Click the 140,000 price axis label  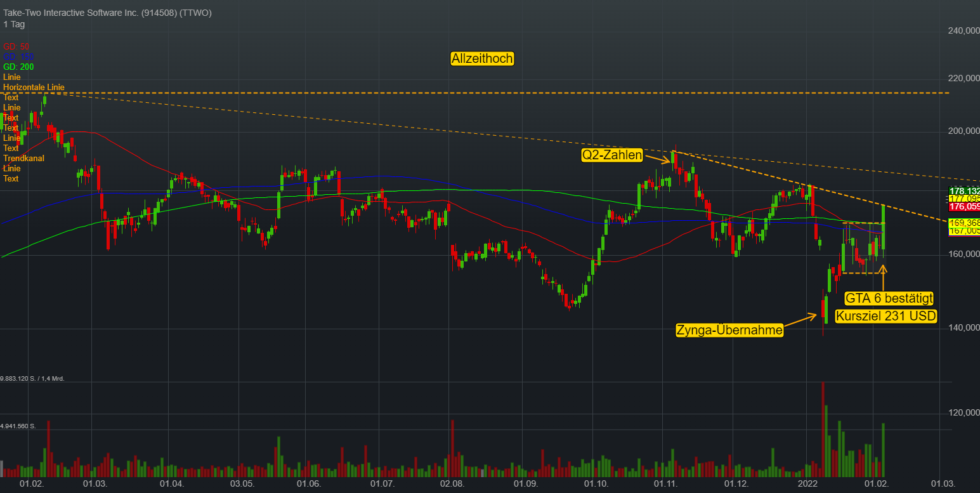pyautogui.click(x=964, y=327)
